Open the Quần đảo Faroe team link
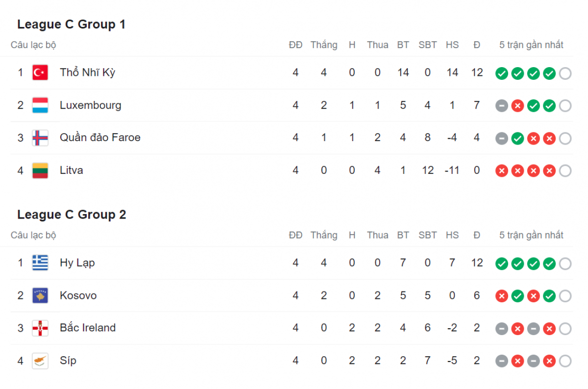This screenshot has height=389, width=588. coord(100,138)
